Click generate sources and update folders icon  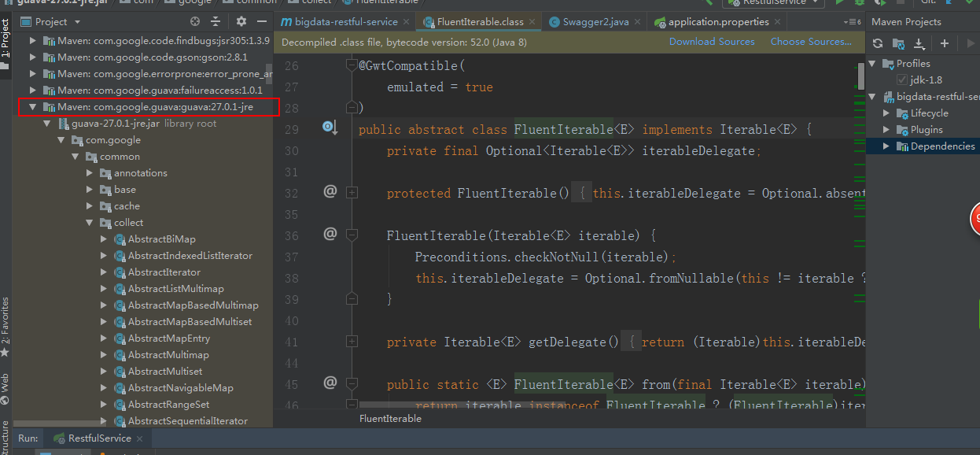pyautogui.click(x=897, y=43)
